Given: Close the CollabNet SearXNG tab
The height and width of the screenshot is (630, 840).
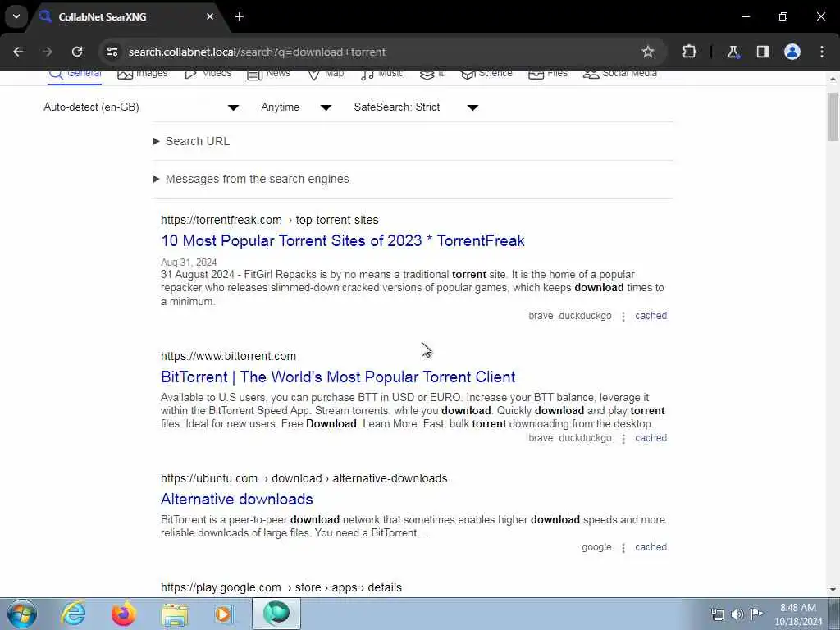Looking at the screenshot, I should [210, 16].
